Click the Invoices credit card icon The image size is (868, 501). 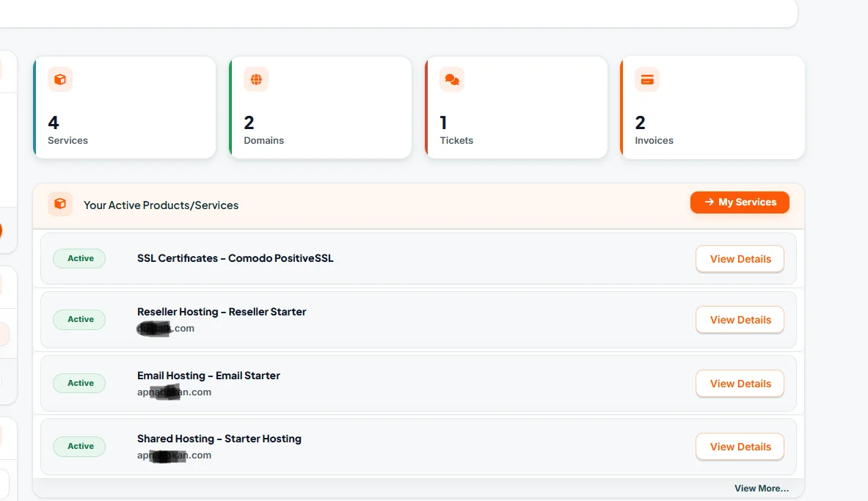click(x=647, y=80)
